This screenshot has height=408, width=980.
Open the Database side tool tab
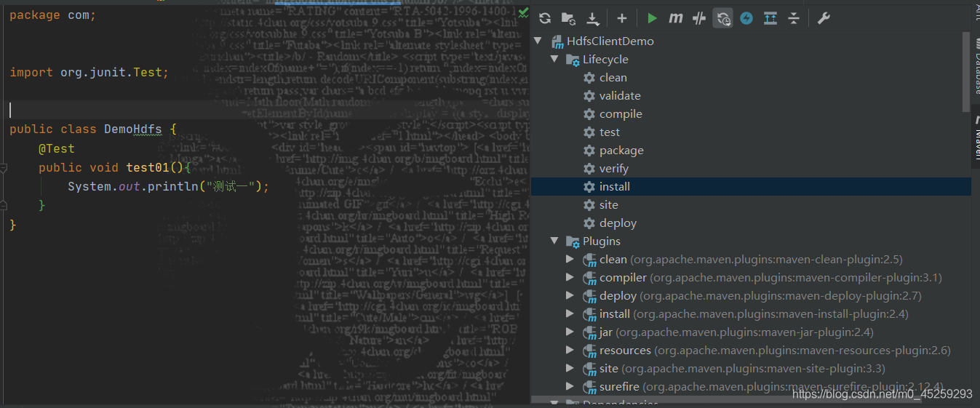(976, 65)
